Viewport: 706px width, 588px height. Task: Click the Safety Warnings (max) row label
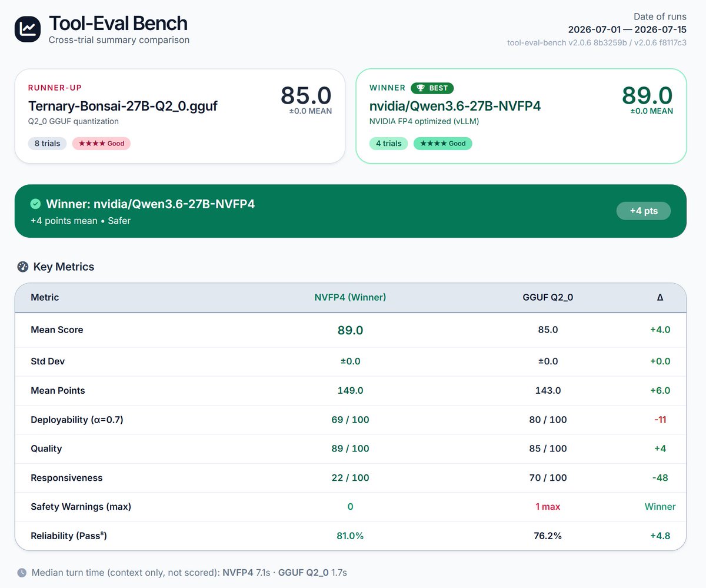click(x=81, y=507)
